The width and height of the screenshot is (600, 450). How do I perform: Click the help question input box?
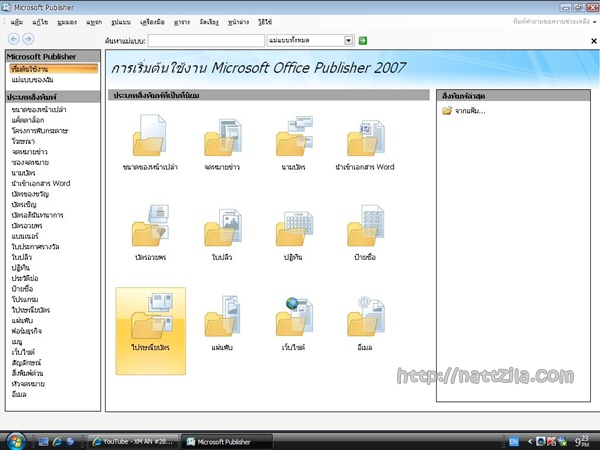pyautogui.click(x=551, y=22)
